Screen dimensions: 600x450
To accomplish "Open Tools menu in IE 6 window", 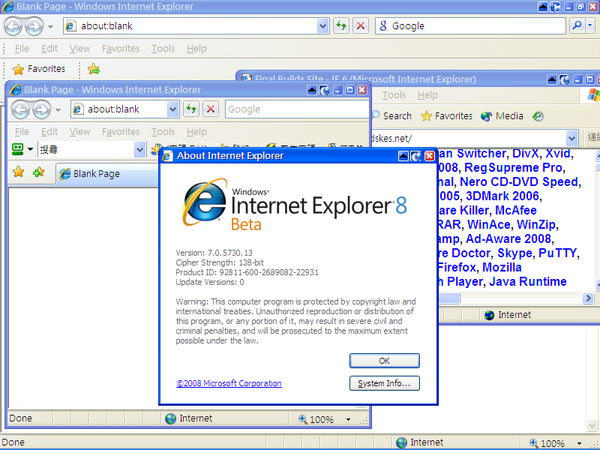I will (394, 95).
